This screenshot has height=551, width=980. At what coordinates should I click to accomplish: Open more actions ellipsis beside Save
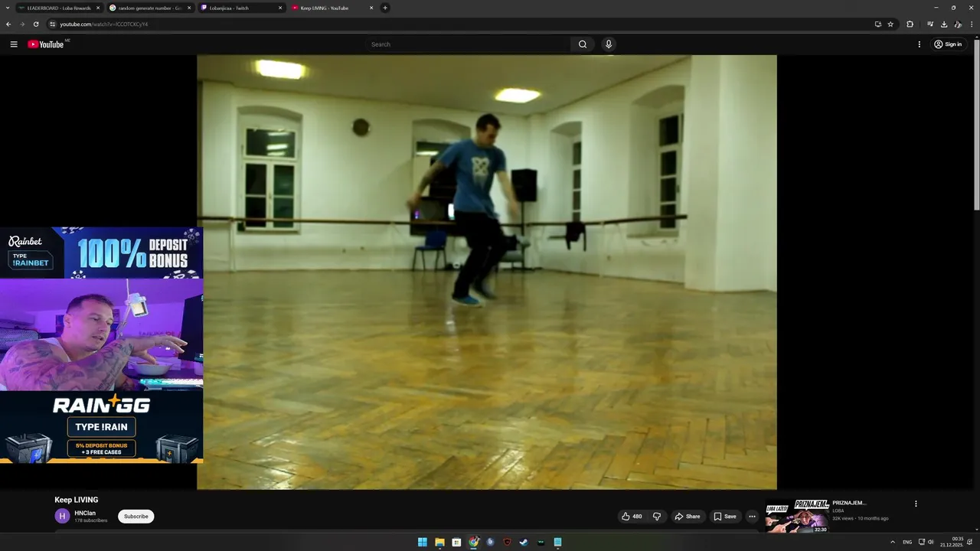(752, 517)
